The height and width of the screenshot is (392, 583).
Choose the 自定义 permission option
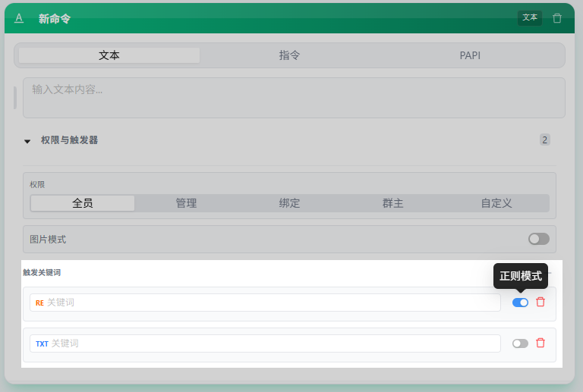pyautogui.click(x=496, y=203)
